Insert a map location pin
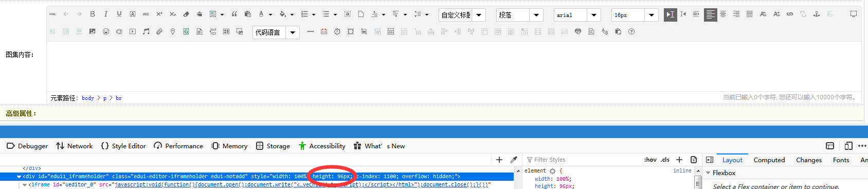This screenshot has width=868, height=189. click(173, 31)
